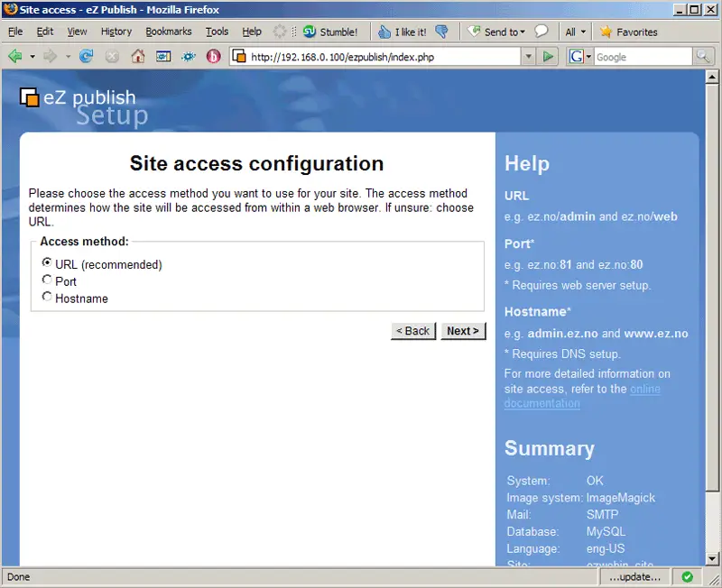Click the grayed-out forward arrow
722x588 pixels.
click(51, 57)
